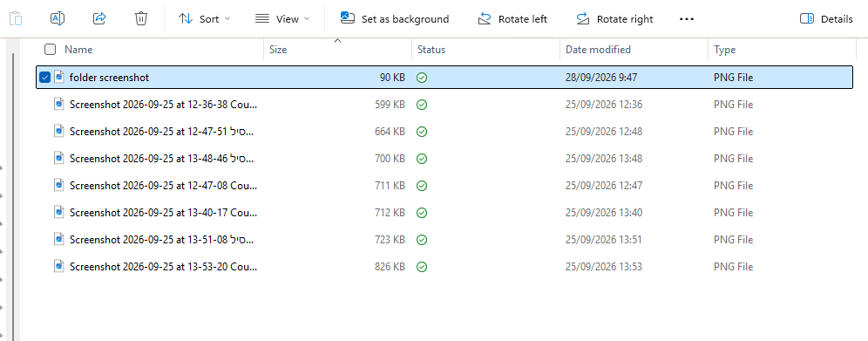Screen dimensions: 868x341
Task: Click the Rename icon in toolbar
Action: click(x=58, y=19)
